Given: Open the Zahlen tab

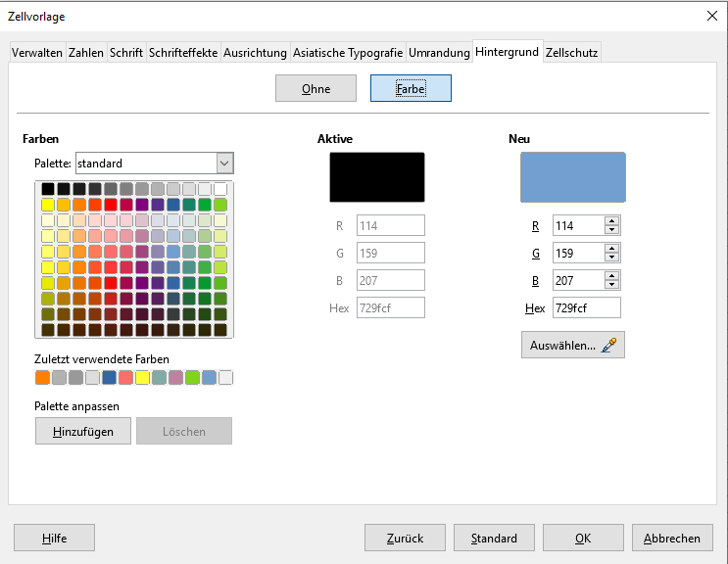Looking at the screenshot, I should [x=86, y=53].
